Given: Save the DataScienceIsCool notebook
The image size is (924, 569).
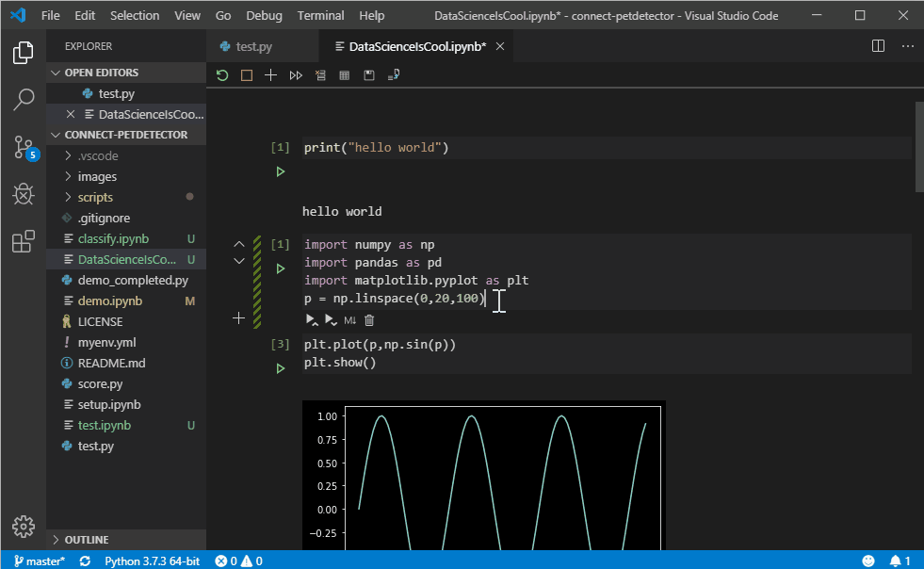Looking at the screenshot, I should pyautogui.click(x=369, y=74).
